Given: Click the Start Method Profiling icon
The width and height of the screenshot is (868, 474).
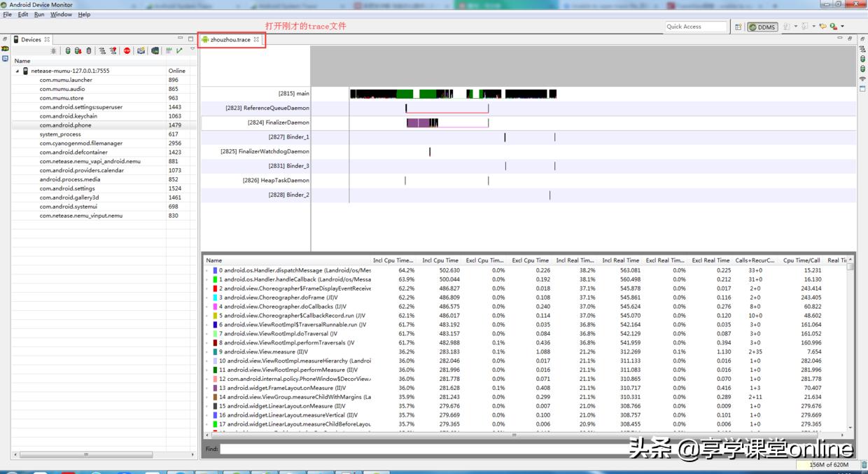Looking at the screenshot, I should (x=113, y=51).
